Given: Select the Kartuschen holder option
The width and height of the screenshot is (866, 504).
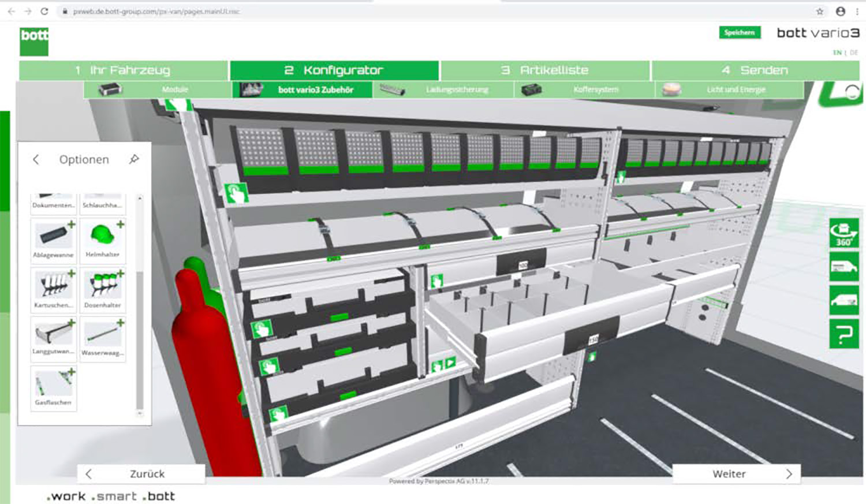Looking at the screenshot, I should [x=53, y=290].
